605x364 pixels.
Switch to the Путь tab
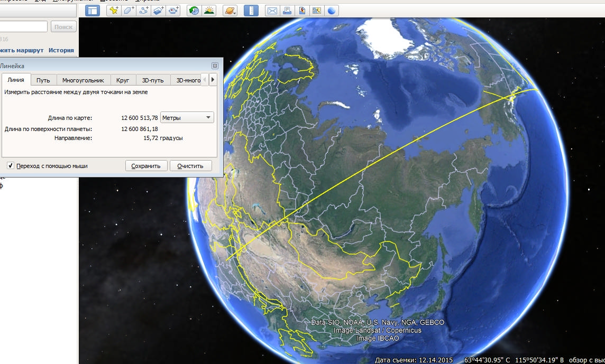click(x=43, y=80)
